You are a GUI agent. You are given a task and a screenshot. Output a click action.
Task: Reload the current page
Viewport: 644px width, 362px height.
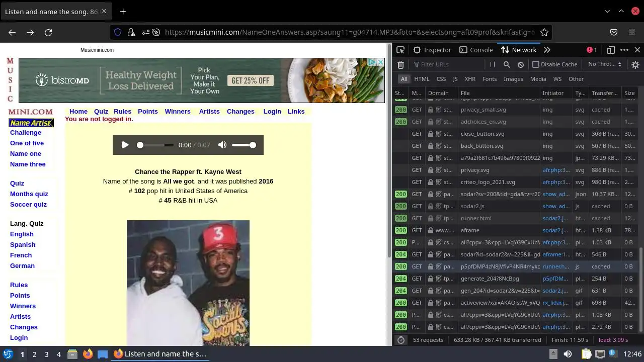[48, 32]
